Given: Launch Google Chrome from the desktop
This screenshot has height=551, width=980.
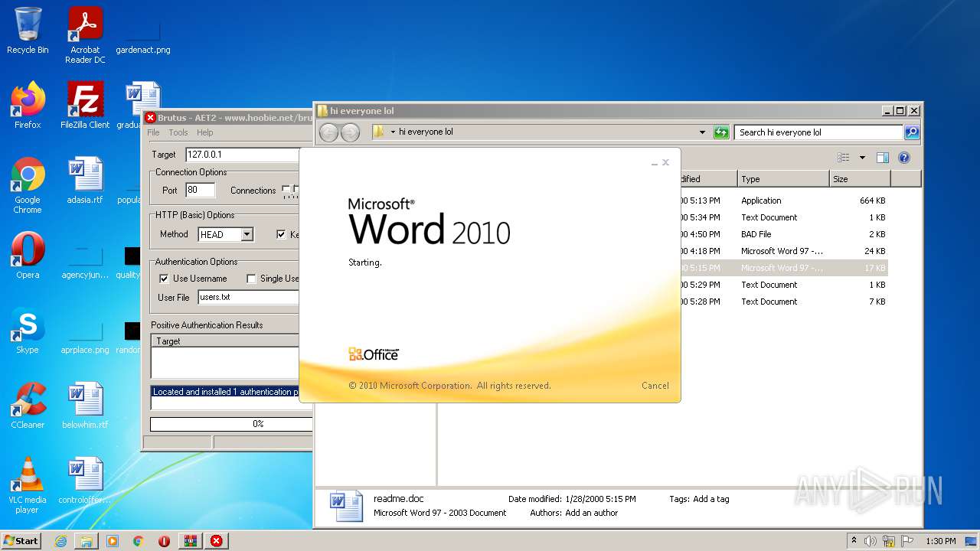Looking at the screenshot, I should pos(28,185).
